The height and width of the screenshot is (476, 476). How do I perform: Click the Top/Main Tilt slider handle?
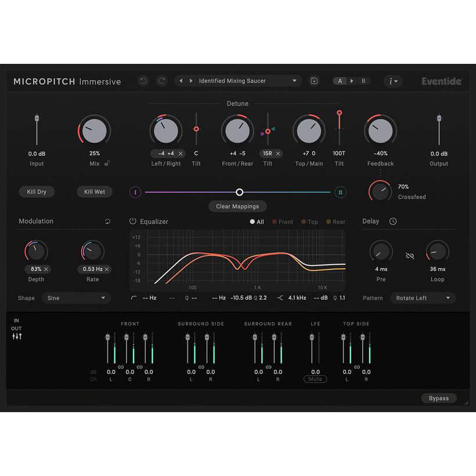tap(340, 113)
